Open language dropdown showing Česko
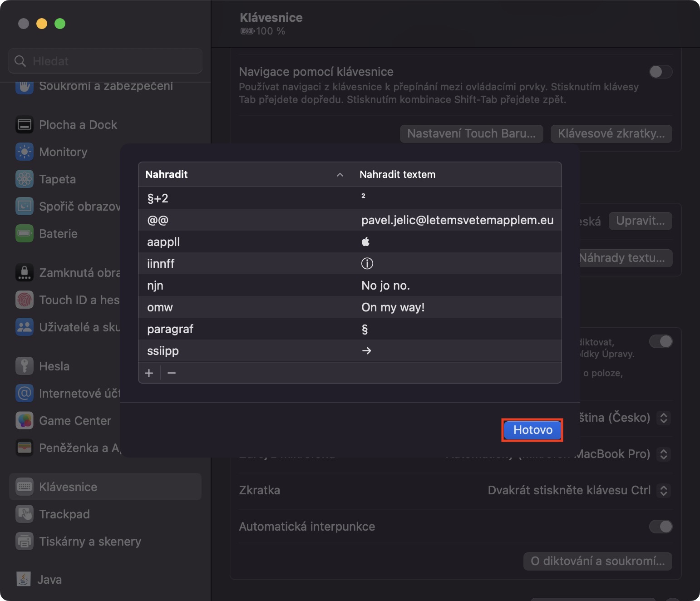 [663, 418]
